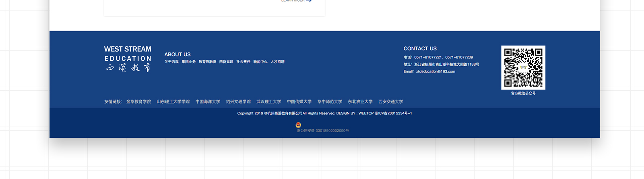Click the West Stream Education logo
The height and width of the screenshot is (179, 644).
[128, 58]
